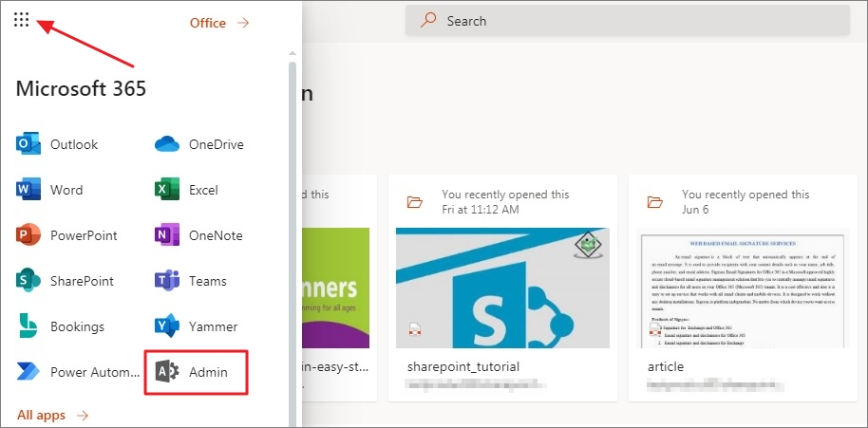The image size is (868, 428).
Task: Open the Power Automate app icon
Action: tap(28, 372)
